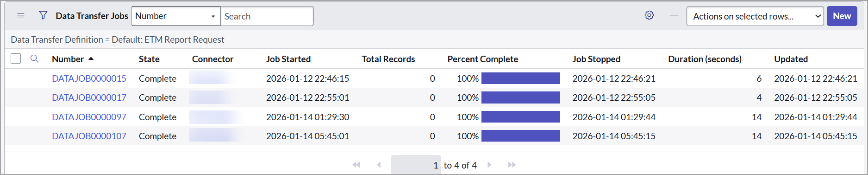
Task: Click job stopped 2026-01-14 01:29:44
Action: [x=614, y=117]
